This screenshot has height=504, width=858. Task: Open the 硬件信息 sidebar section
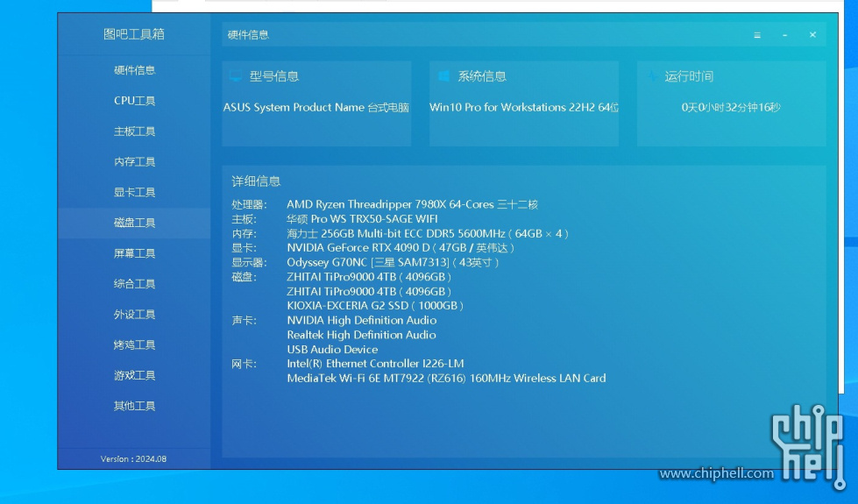[135, 70]
